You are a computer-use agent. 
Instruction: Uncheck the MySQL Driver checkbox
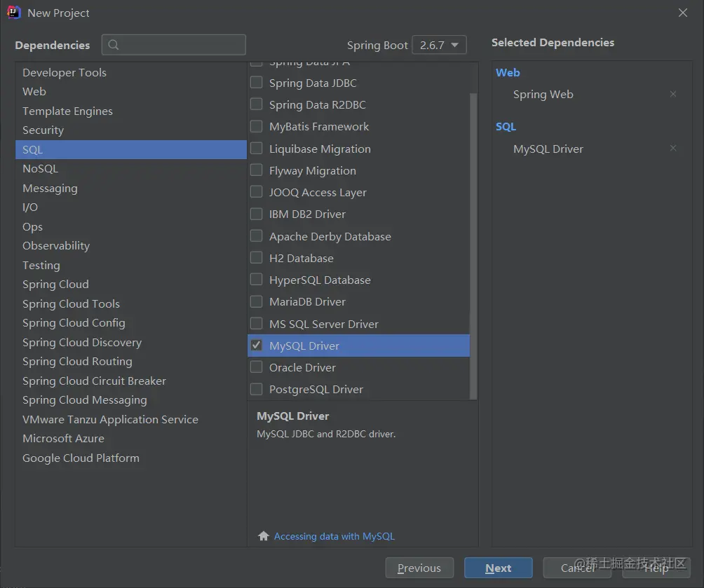point(256,345)
